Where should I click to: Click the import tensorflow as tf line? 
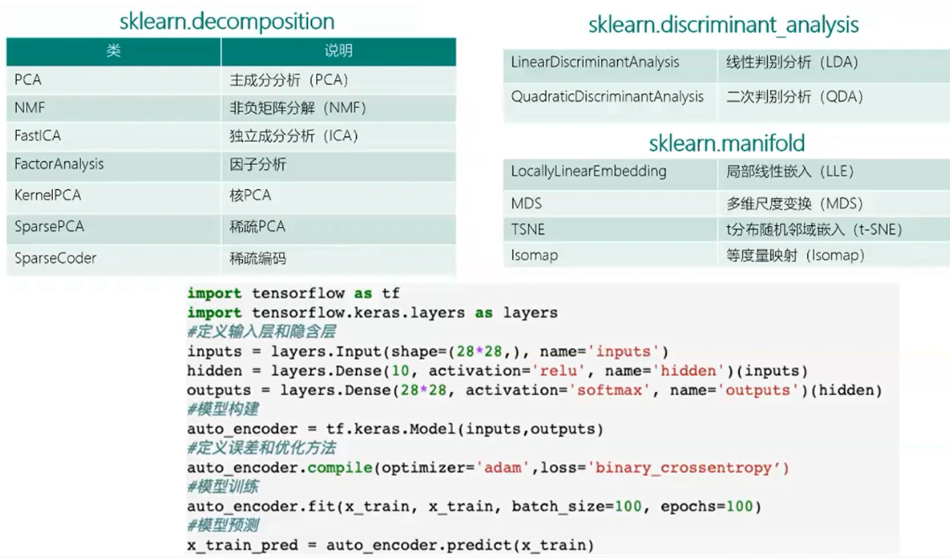[x=293, y=293]
